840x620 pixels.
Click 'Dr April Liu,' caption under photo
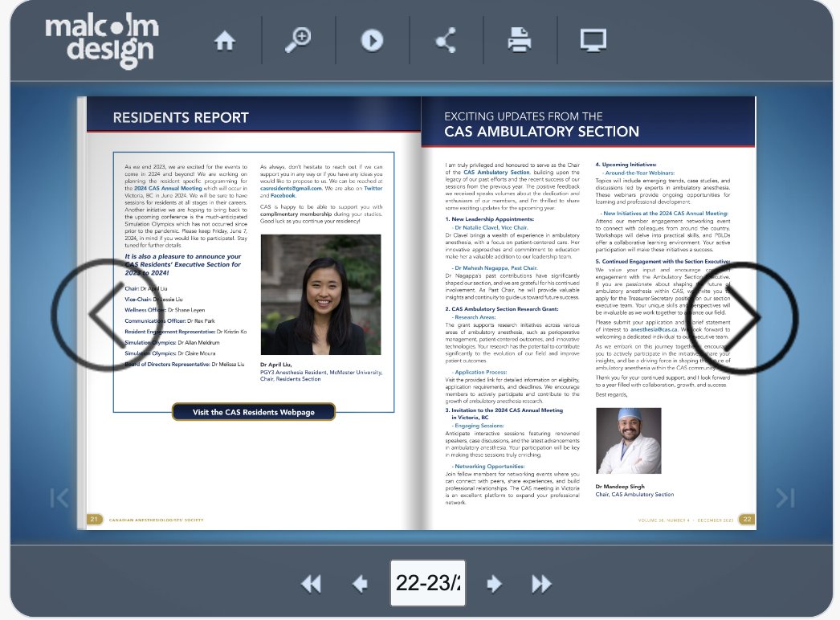[276, 365]
